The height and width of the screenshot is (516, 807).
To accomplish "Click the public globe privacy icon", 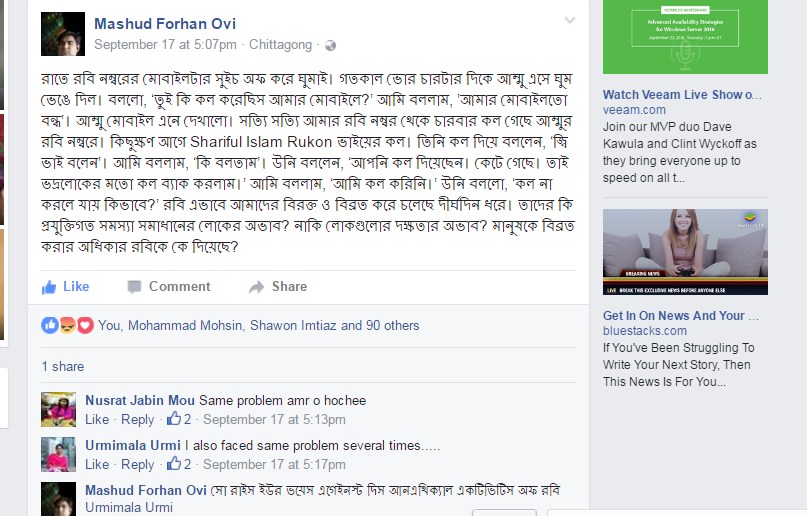I will (x=331, y=45).
